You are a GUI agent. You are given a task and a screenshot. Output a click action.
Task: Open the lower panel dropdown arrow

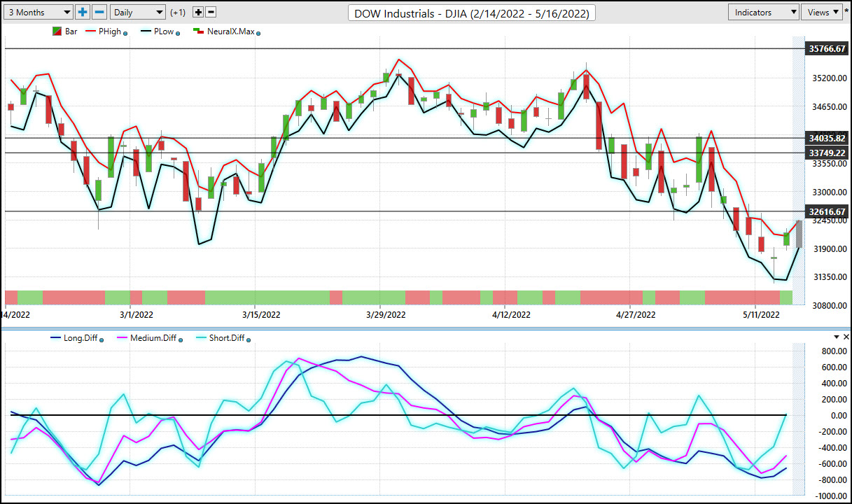(835, 337)
